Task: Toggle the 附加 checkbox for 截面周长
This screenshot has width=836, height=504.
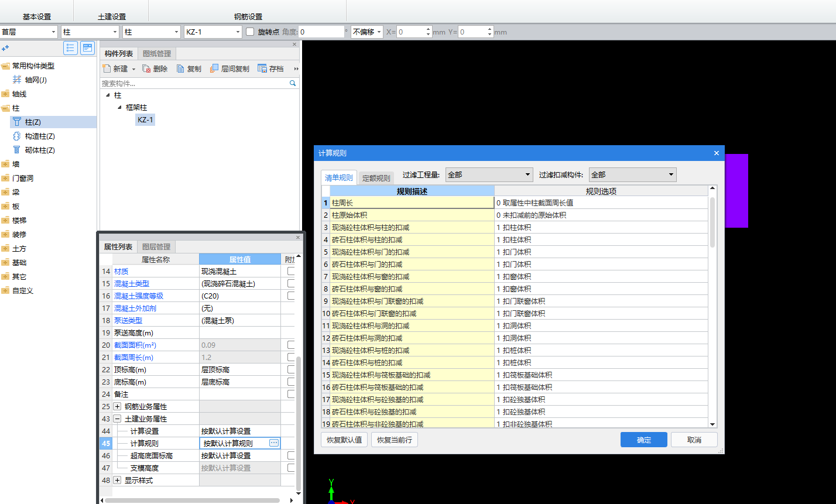Action: coord(291,357)
